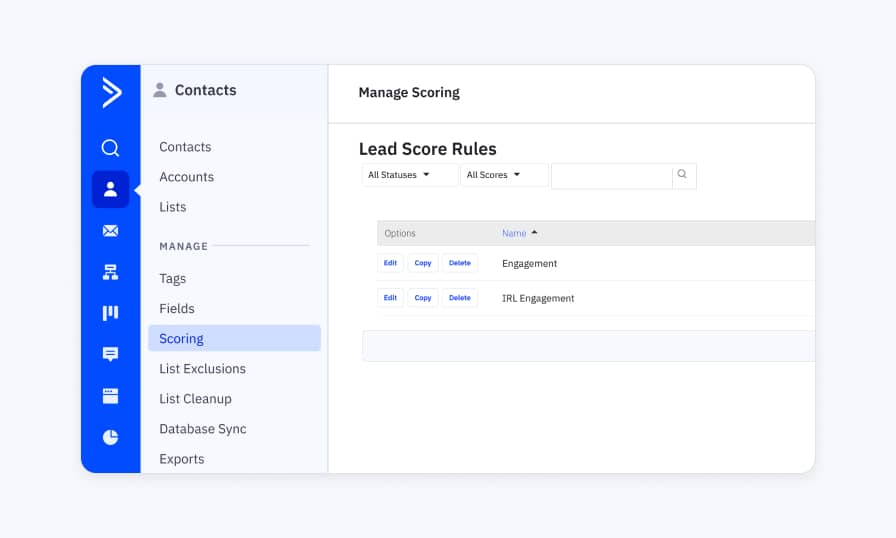Select the Contacts person icon in sidebar

pos(110,189)
